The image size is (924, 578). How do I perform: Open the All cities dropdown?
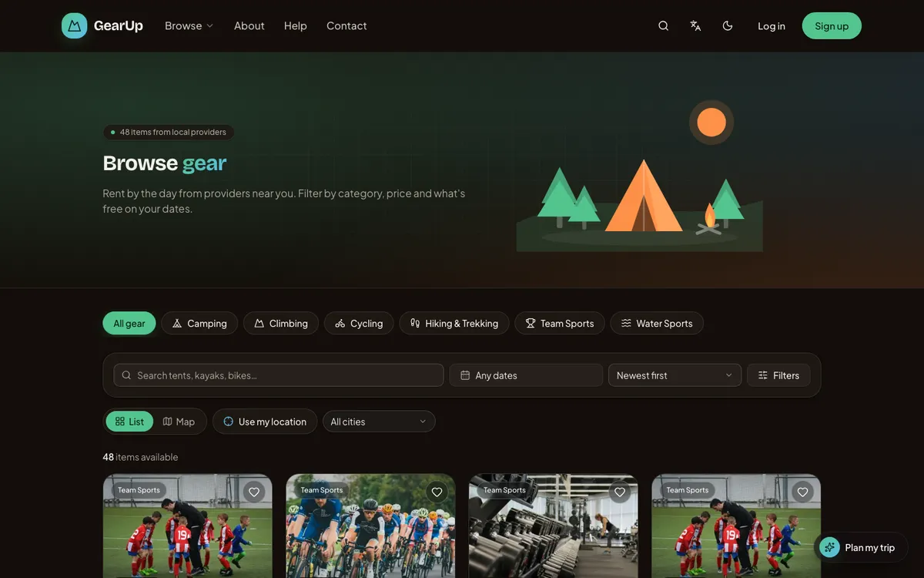[379, 422]
